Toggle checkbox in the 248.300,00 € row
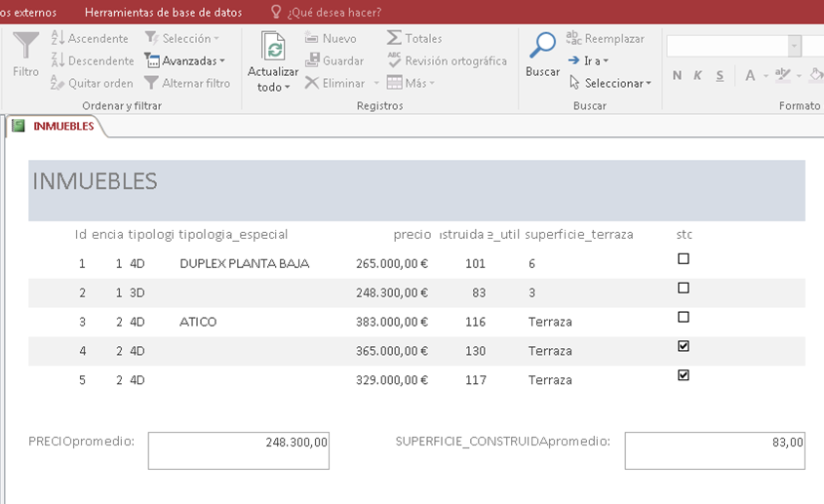The image size is (824, 504). pos(684,288)
